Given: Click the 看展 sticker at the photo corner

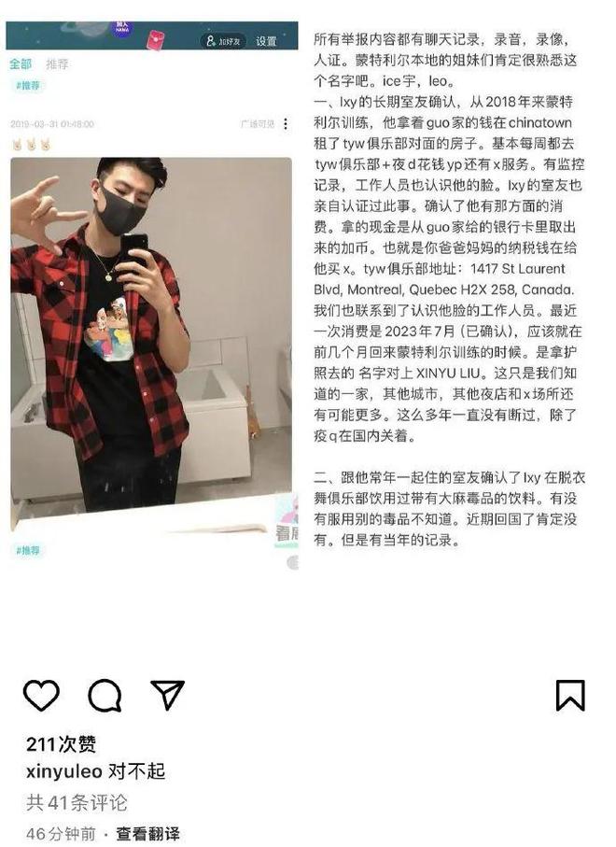Looking at the screenshot, I should coord(287,521).
